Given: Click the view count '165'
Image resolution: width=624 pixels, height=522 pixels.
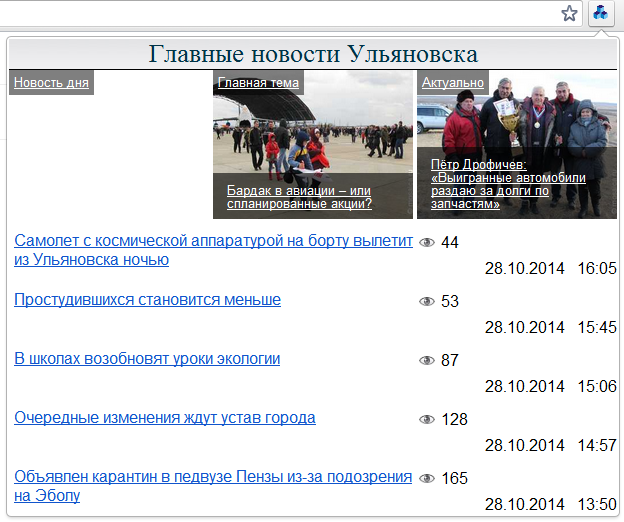Looking at the screenshot, I should (454, 478).
